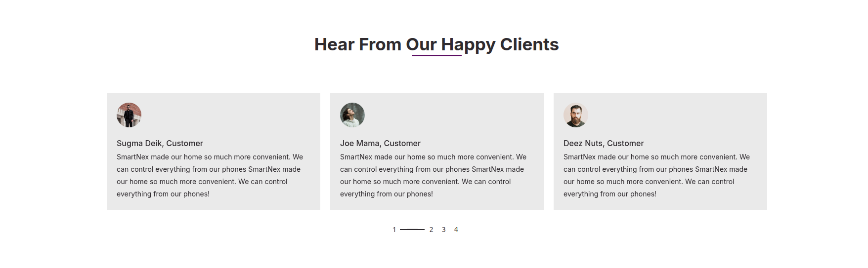This screenshot has width=868, height=268.
Task: Select page 1 in the pagination
Action: [x=394, y=230]
